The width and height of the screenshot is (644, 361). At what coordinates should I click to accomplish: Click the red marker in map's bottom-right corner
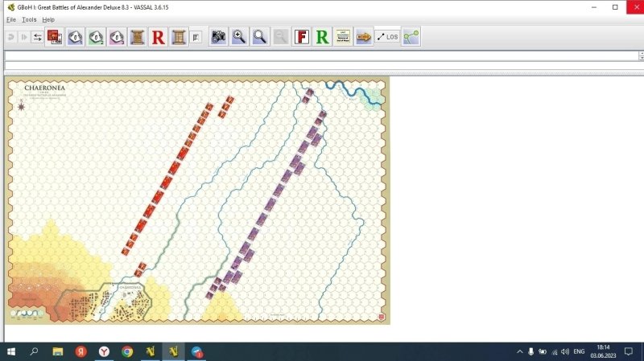click(x=381, y=317)
